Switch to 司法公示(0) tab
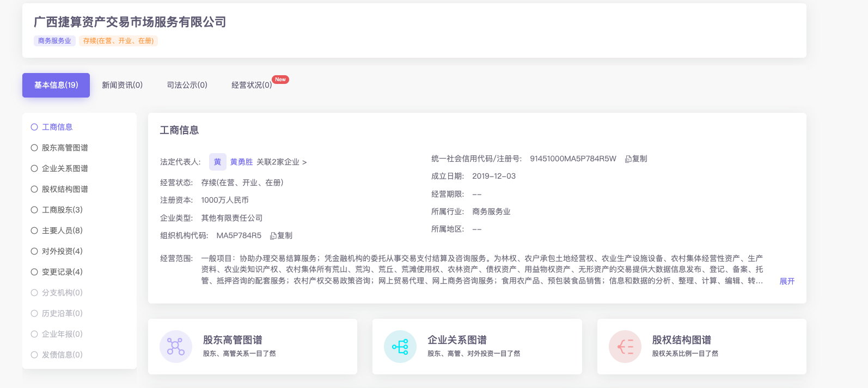The height and width of the screenshot is (388, 868). pos(187,85)
